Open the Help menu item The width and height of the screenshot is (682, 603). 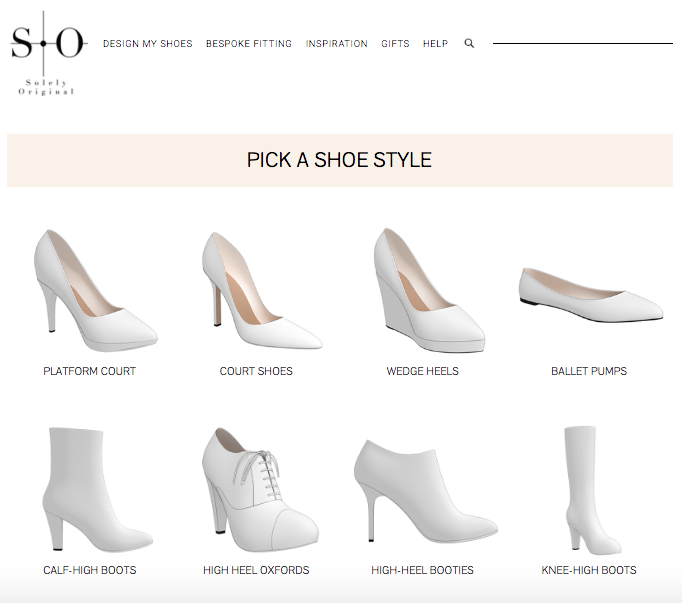tap(435, 44)
